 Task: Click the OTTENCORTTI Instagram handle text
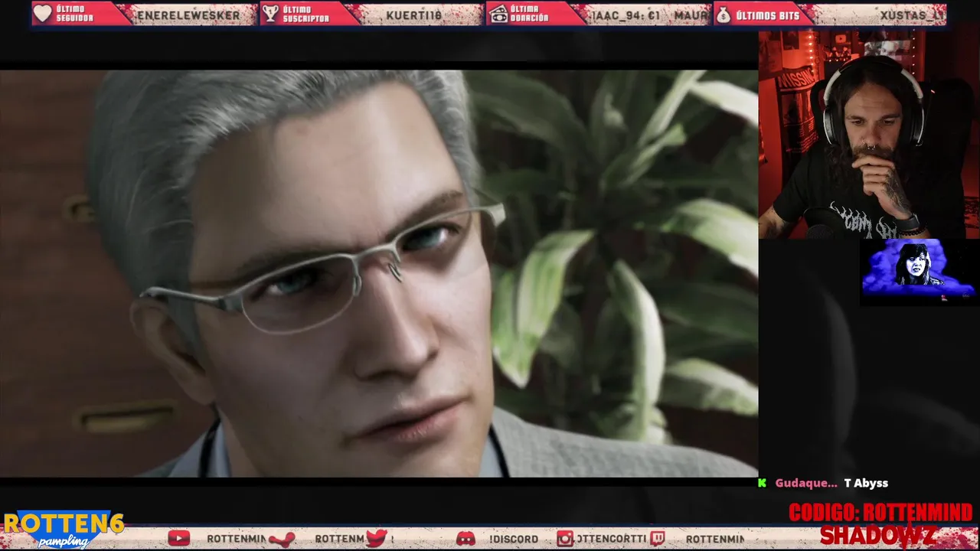[611, 539]
